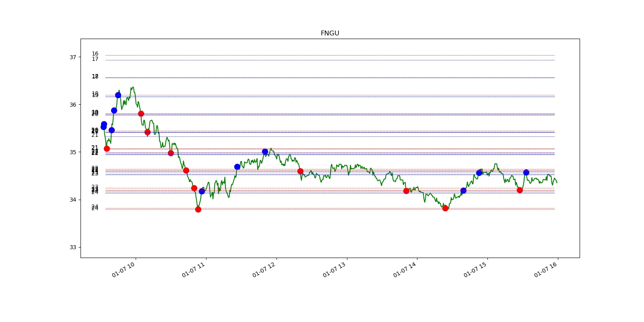
Task: Select the blue marker around 11:27 near 34.7
Action: (237, 167)
